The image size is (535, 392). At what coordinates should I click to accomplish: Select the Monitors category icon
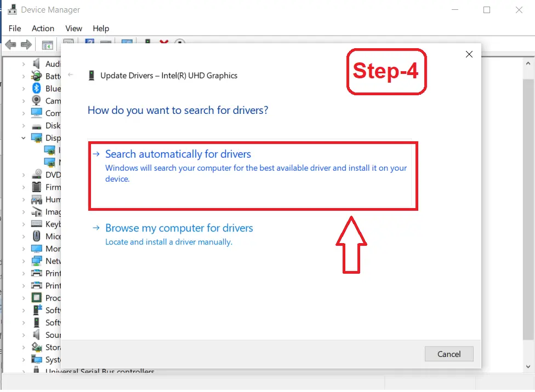(x=36, y=249)
